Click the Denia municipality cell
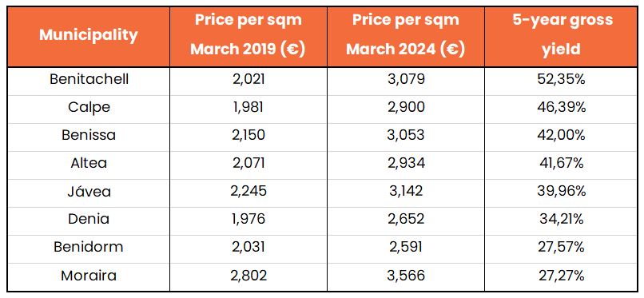Screen dimensions: 644x298 (x=89, y=219)
